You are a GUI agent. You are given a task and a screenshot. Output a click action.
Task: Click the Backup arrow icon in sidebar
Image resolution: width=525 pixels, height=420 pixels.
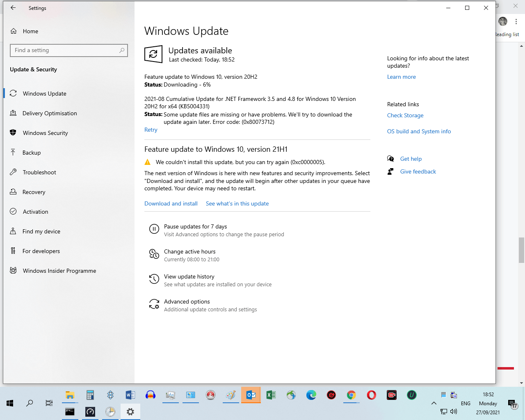(13, 153)
